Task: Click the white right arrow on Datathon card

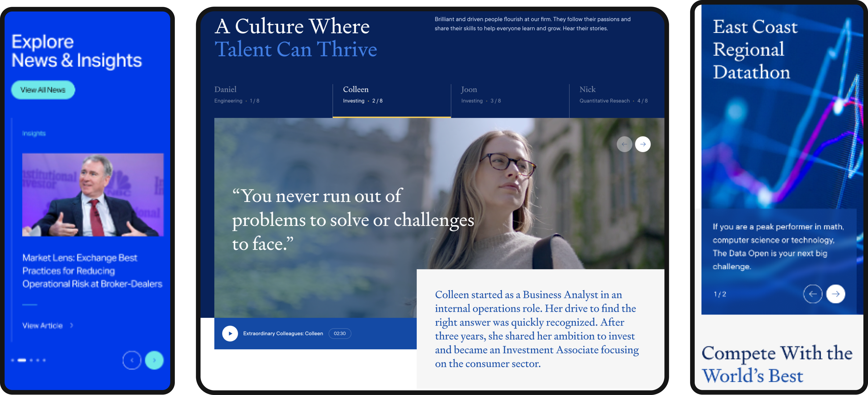Action: pos(836,294)
